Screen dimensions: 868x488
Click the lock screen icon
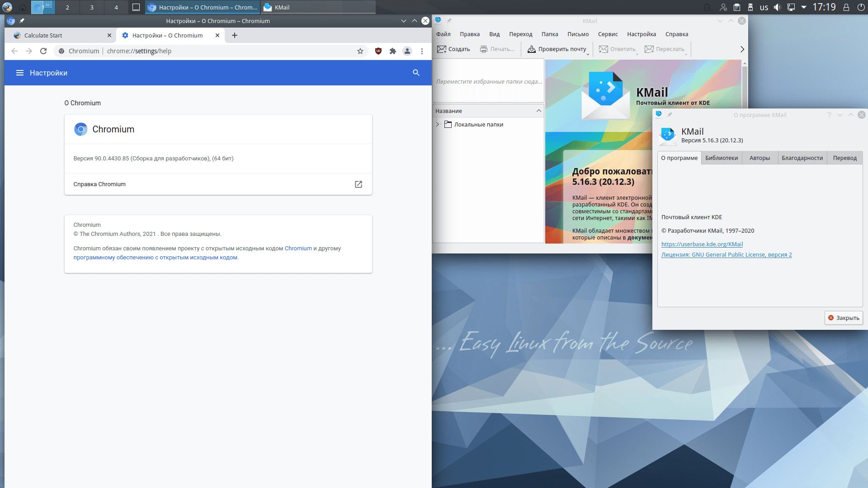846,7
